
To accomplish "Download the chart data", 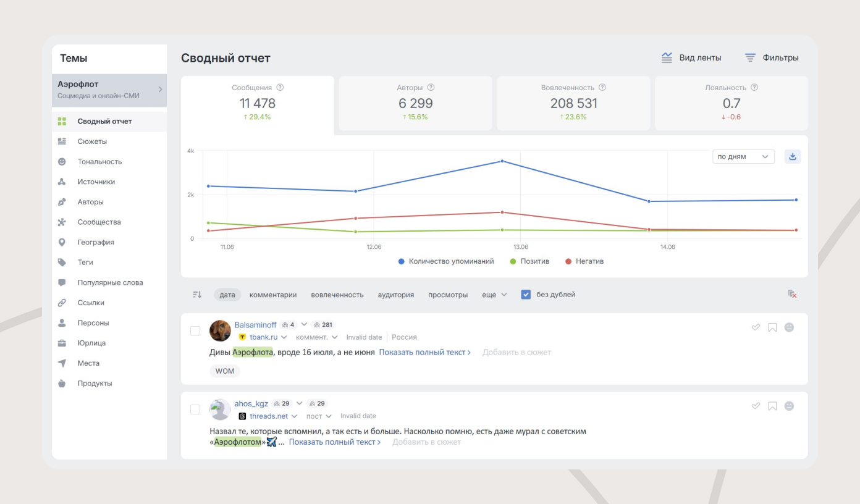I will pyautogui.click(x=793, y=157).
